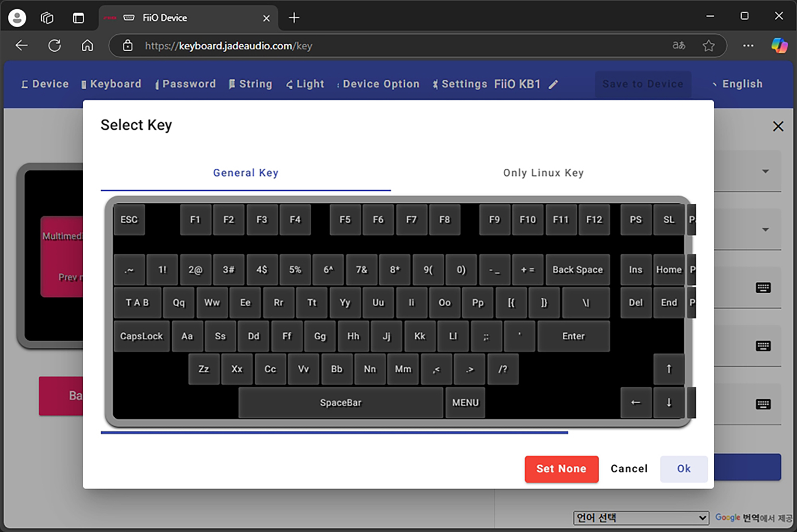
Task: Click the browser refresh icon
Action: point(55,46)
